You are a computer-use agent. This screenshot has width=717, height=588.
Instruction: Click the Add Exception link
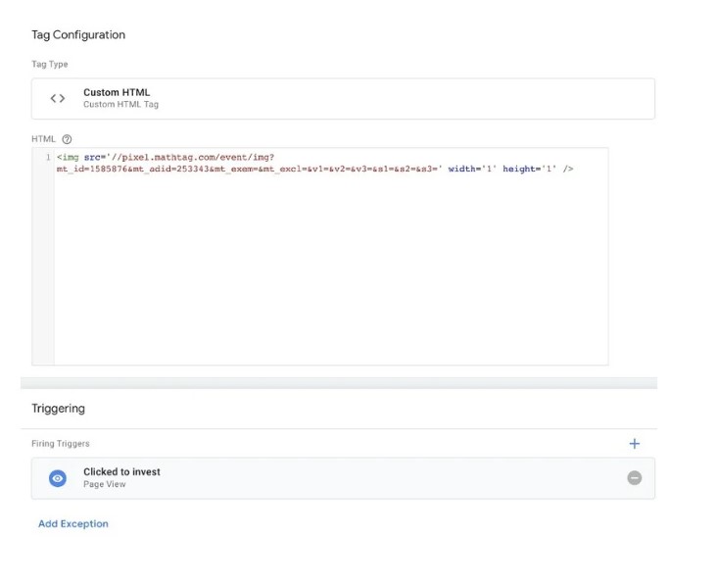[73, 524]
